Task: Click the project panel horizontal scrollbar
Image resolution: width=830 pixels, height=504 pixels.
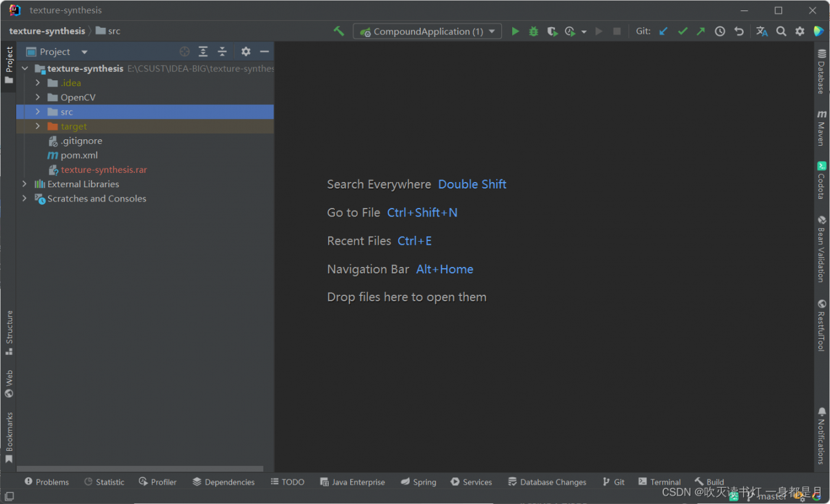Action: (139, 468)
